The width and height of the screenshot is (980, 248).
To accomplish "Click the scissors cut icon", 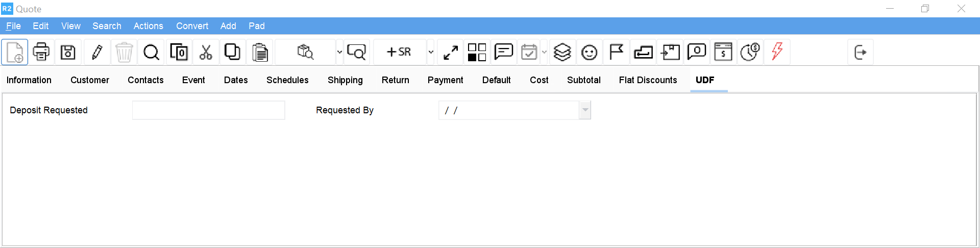I will click(206, 52).
